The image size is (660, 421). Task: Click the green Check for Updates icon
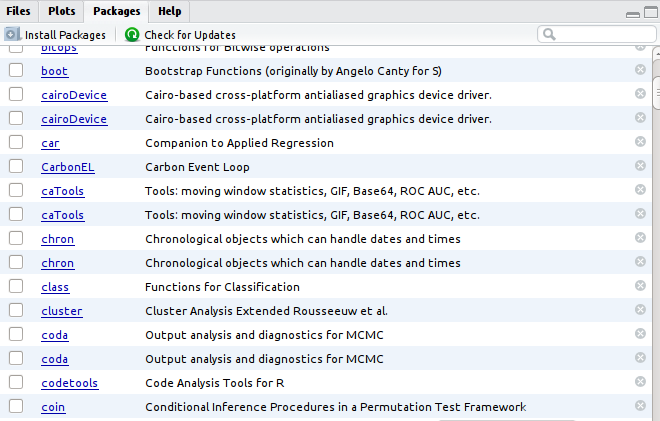pos(132,35)
